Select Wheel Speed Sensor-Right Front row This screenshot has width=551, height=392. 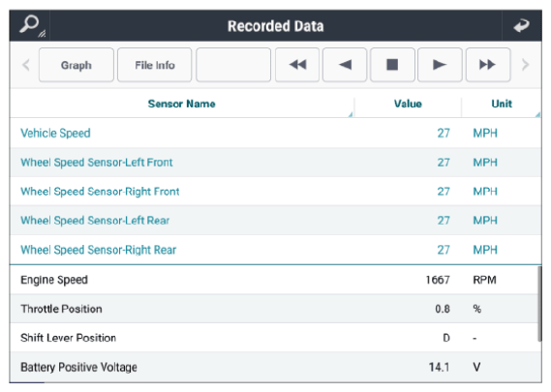[276, 192]
